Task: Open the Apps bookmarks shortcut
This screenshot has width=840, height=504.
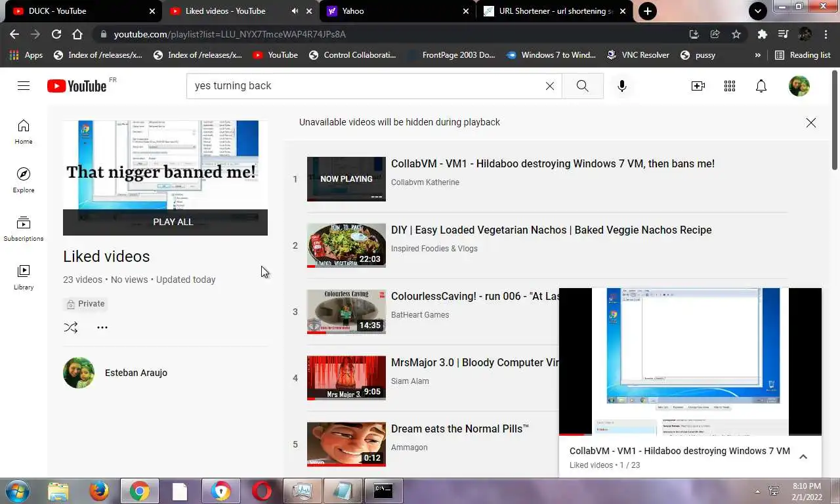Action: pos(26,55)
